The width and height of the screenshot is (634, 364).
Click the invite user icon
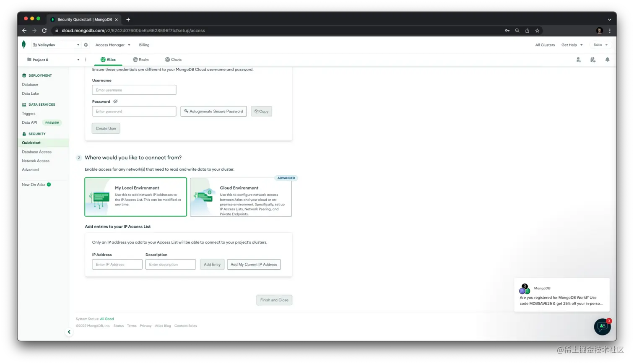(579, 60)
